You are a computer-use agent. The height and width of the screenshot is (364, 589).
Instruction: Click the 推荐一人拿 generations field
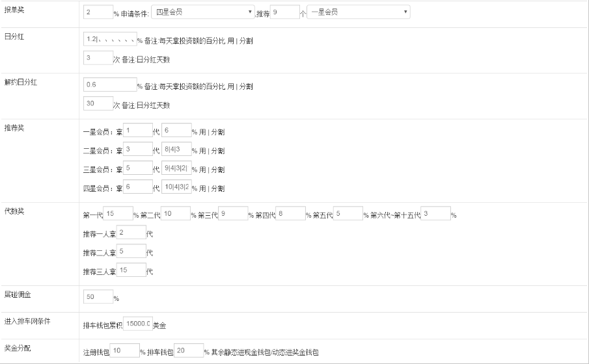[x=131, y=232]
